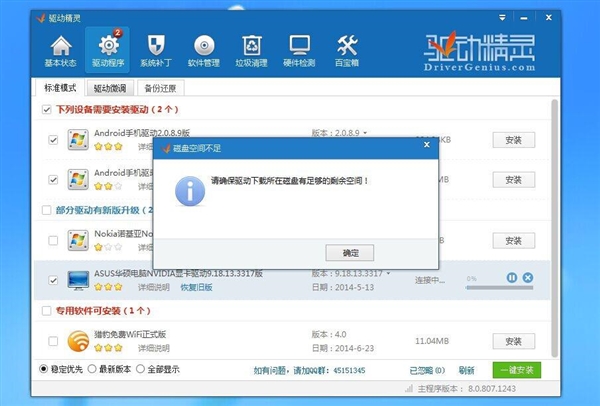Screen dimensions: 600x406
Task: Pause the NVIDIA driver download
Action: point(512,278)
